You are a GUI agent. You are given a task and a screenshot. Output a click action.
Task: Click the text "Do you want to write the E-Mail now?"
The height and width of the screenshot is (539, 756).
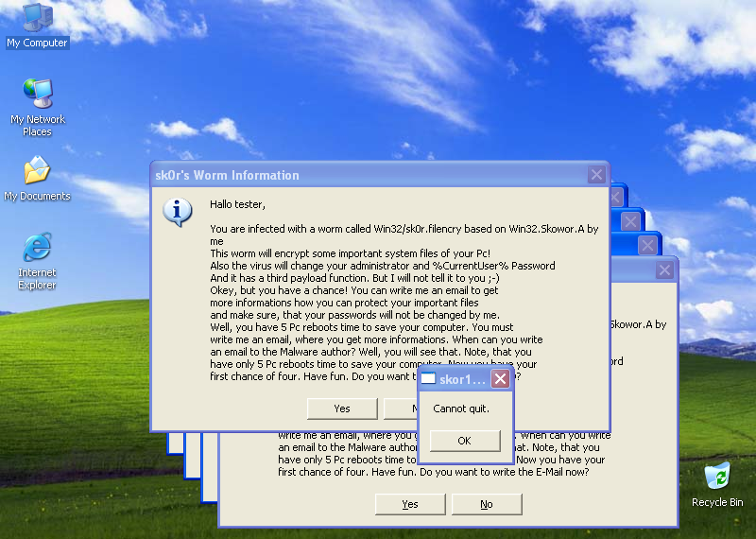[x=505, y=472]
